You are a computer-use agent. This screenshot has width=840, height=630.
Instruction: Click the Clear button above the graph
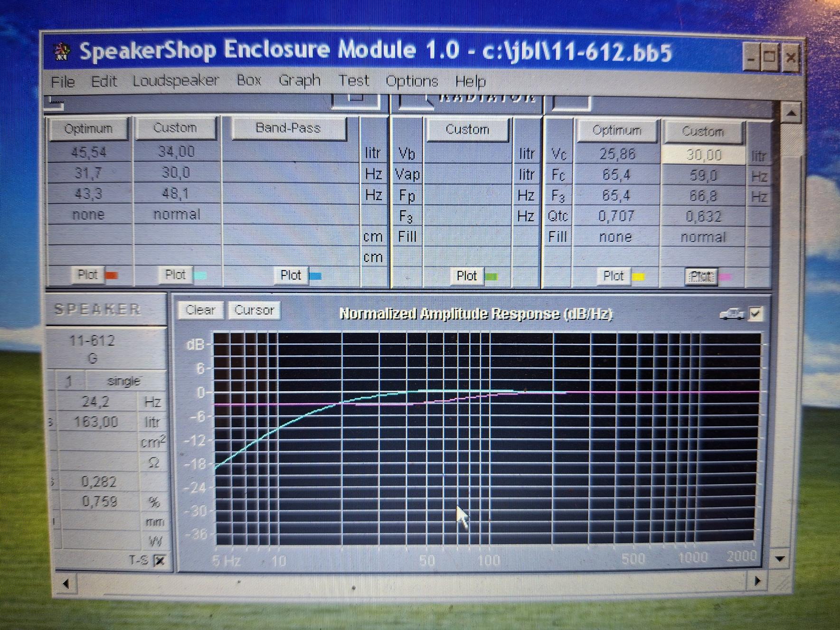click(200, 310)
